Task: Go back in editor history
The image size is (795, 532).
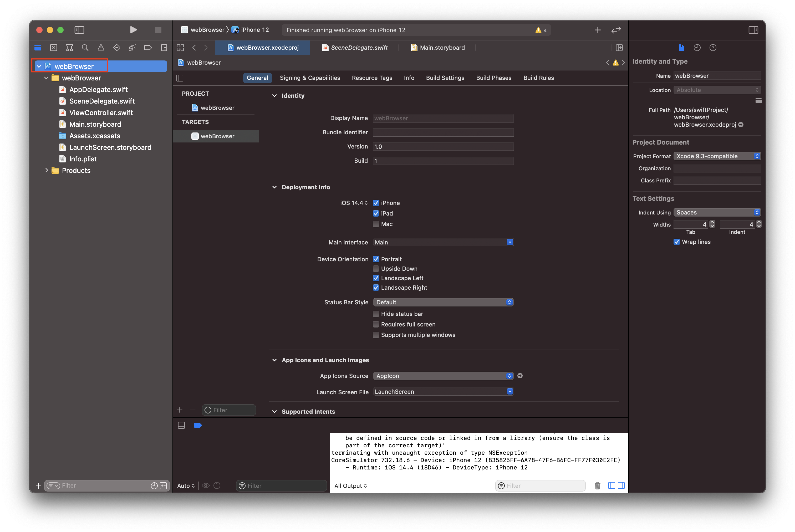Action: (x=194, y=48)
